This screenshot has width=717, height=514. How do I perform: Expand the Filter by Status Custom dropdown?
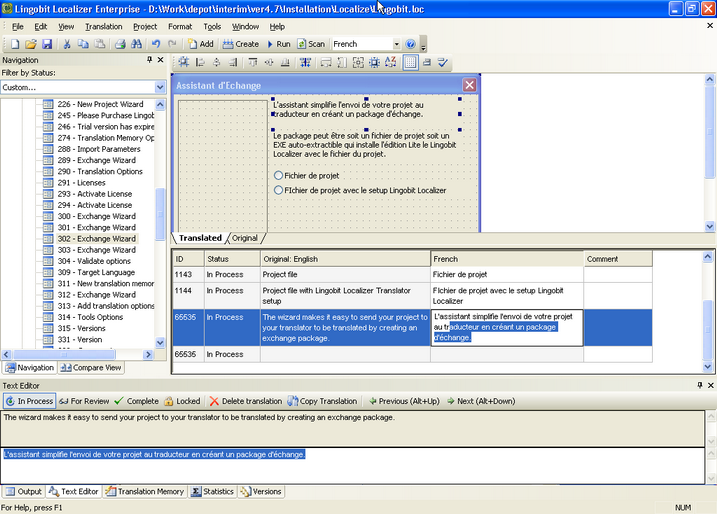click(160, 87)
